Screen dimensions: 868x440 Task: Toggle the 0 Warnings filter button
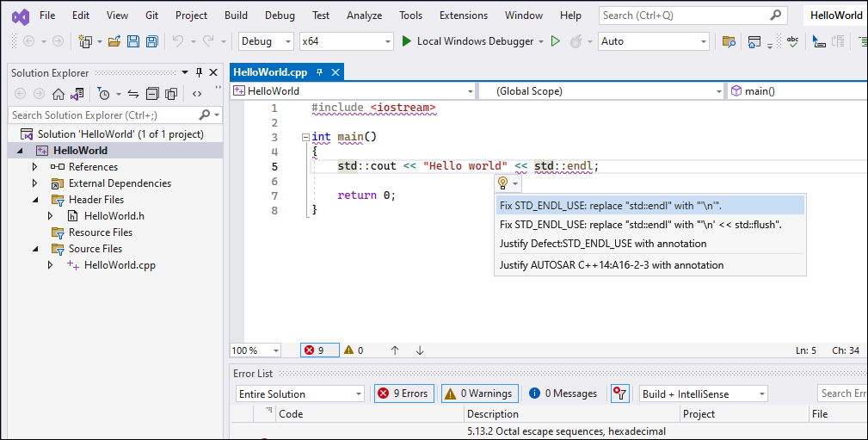[x=479, y=394]
